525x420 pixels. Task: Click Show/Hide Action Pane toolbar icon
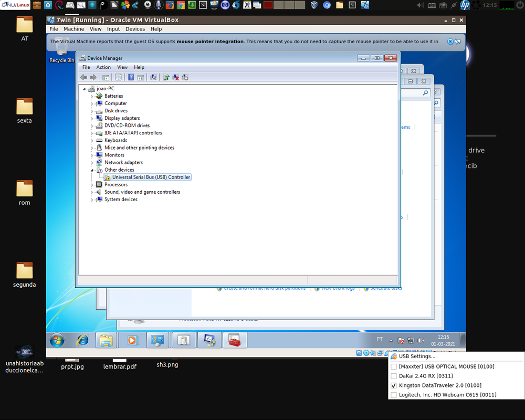pos(141,77)
